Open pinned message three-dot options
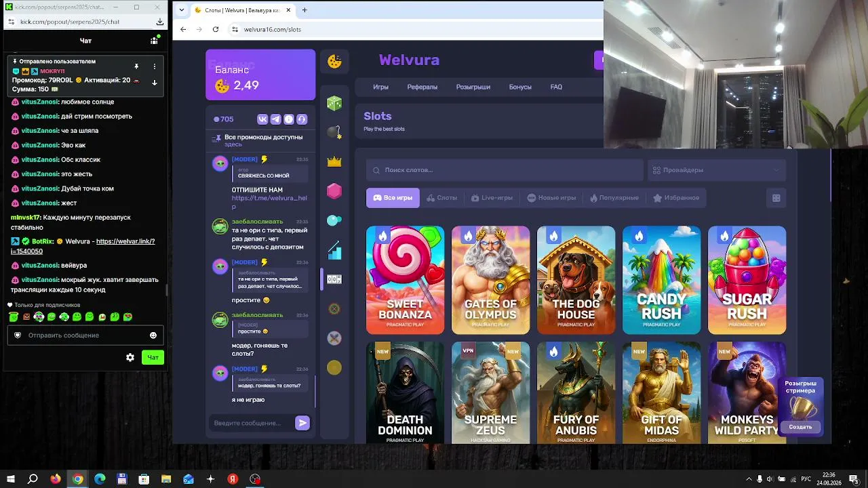 155,66
